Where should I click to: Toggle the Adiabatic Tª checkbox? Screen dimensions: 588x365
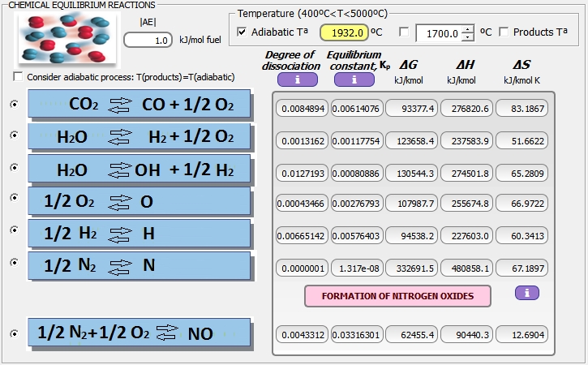tap(242, 32)
